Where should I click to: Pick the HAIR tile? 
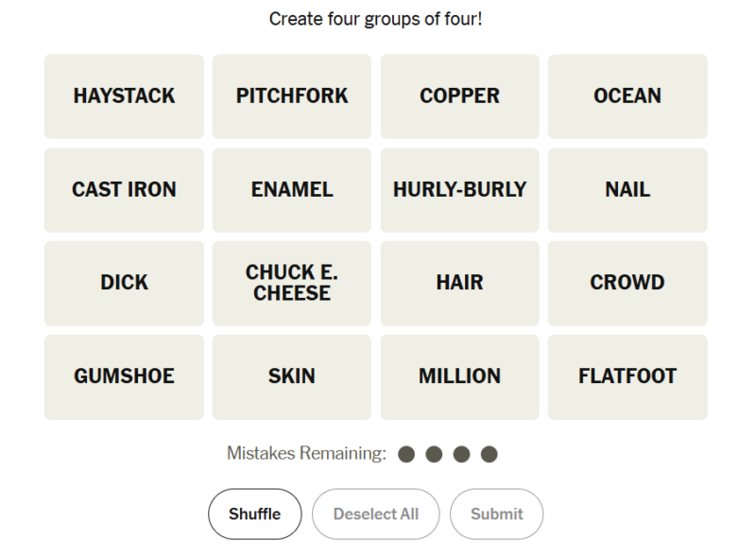point(459,283)
